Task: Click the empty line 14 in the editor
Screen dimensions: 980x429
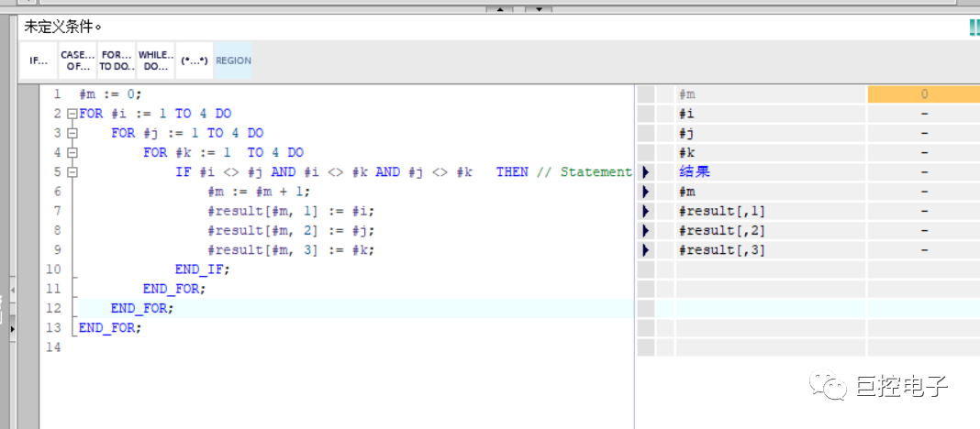Action: tap(356, 347)
